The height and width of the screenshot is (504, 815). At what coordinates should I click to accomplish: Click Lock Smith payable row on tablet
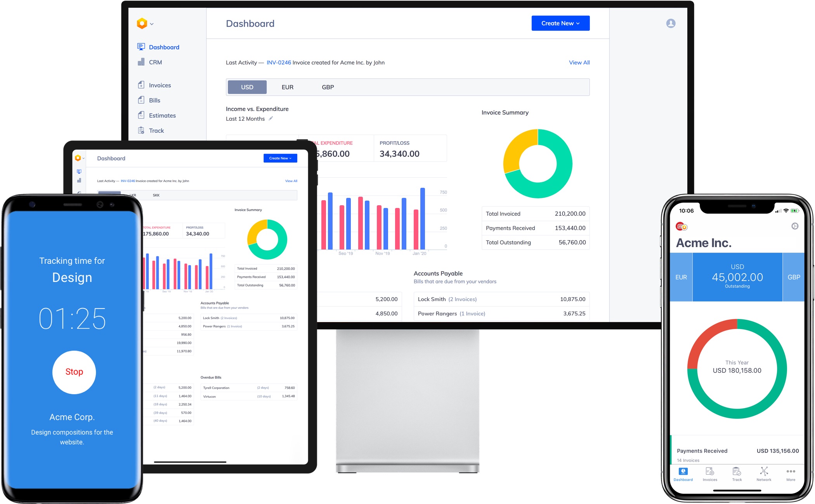point(249,318)
